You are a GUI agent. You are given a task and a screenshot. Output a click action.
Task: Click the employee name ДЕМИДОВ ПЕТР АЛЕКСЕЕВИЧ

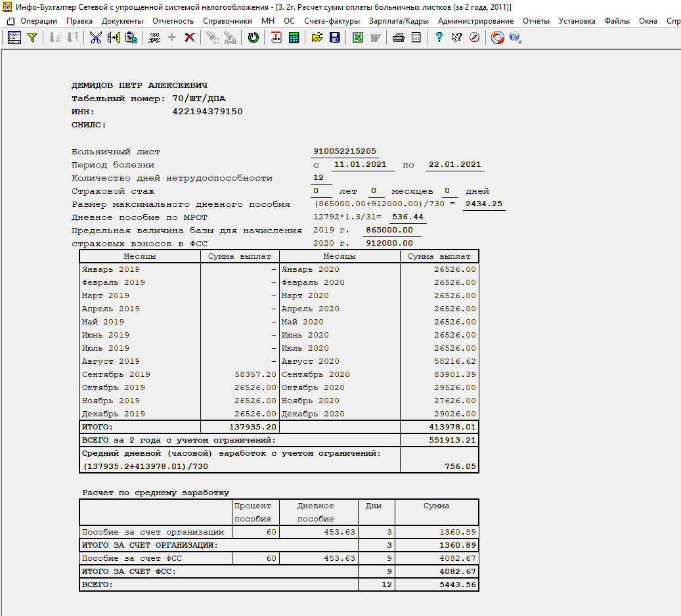click(139, 85)
